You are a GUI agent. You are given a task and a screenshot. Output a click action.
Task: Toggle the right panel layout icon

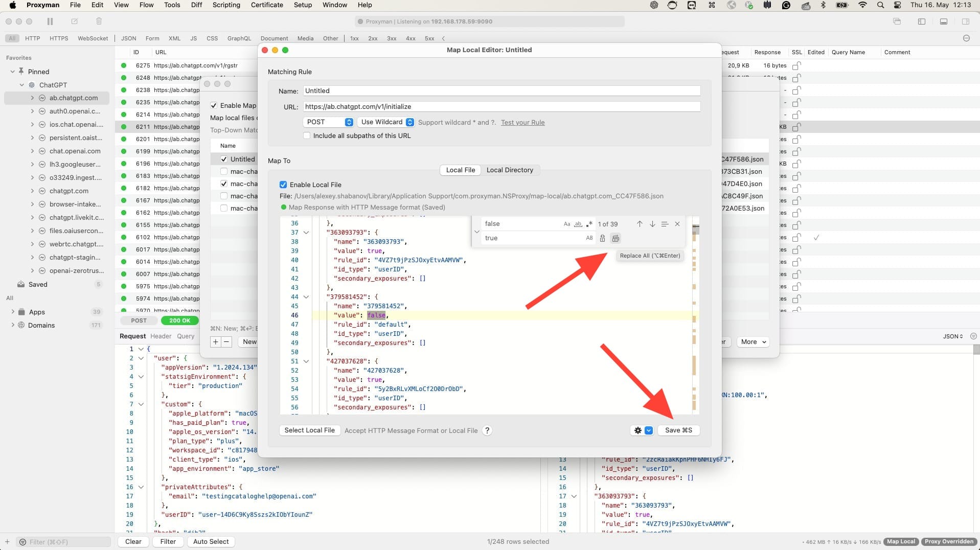[966, 21]
